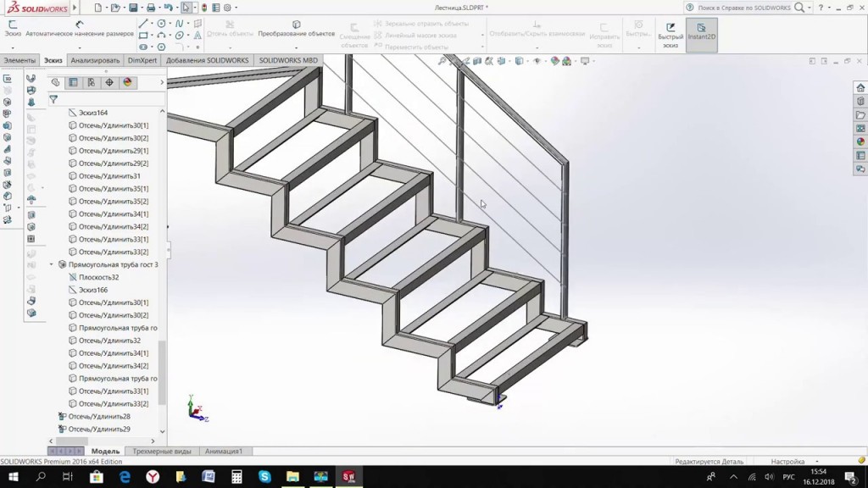
Task: Select the Circle sketch tool
Action: coord(161,23)
